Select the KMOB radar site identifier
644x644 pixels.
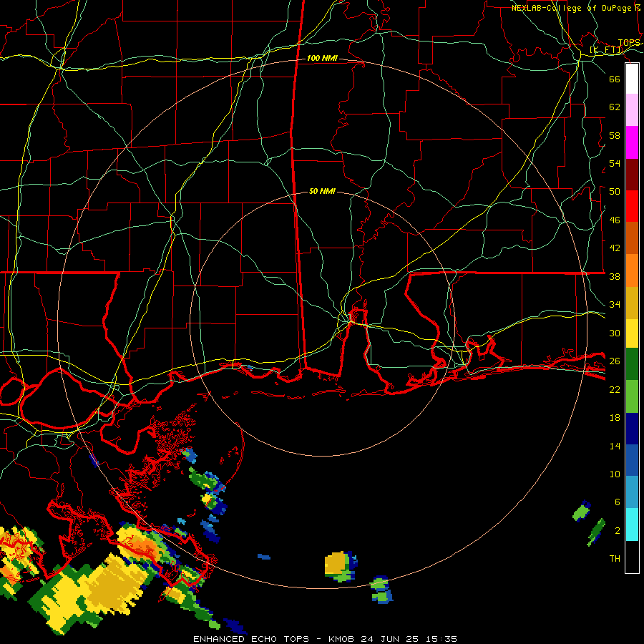click(x=341, y=639)
